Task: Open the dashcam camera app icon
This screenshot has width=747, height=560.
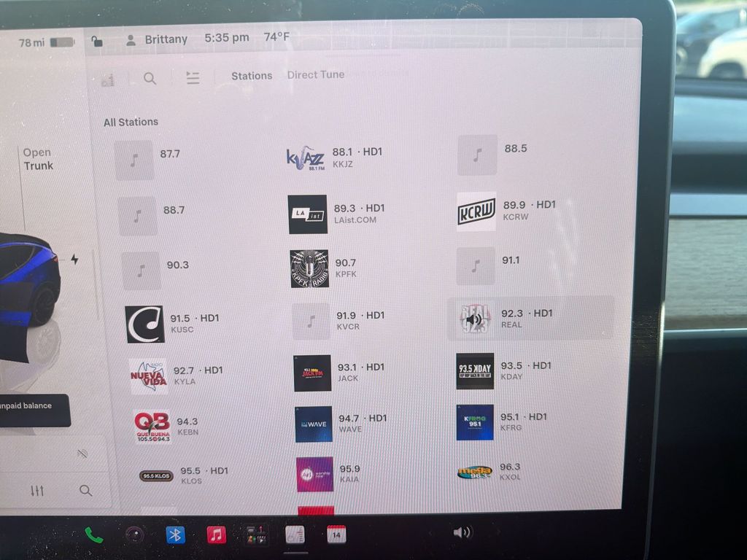Action: 134,535
